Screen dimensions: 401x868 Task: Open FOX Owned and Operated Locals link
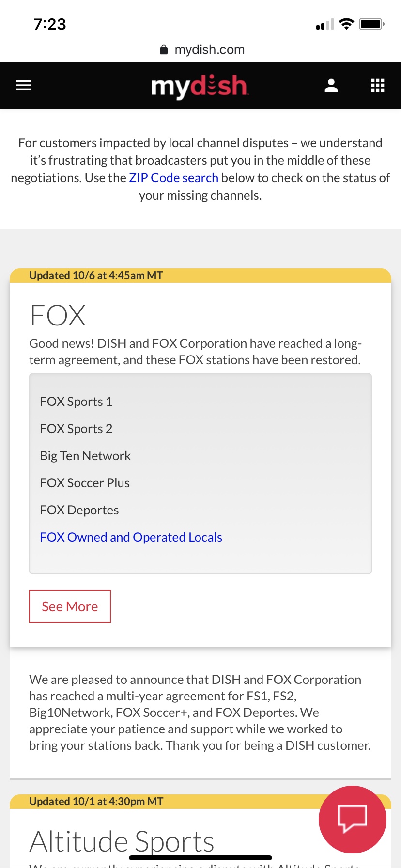tap(131, 537)
